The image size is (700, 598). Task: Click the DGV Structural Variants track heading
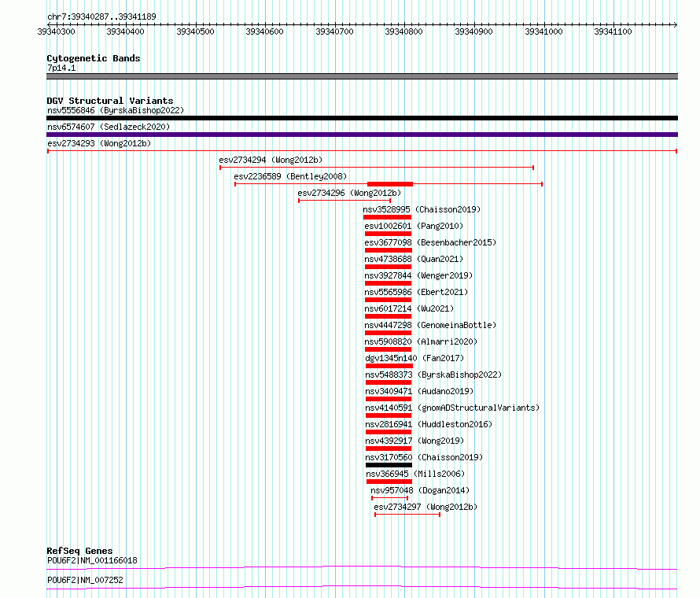click(x=110, y=101)
